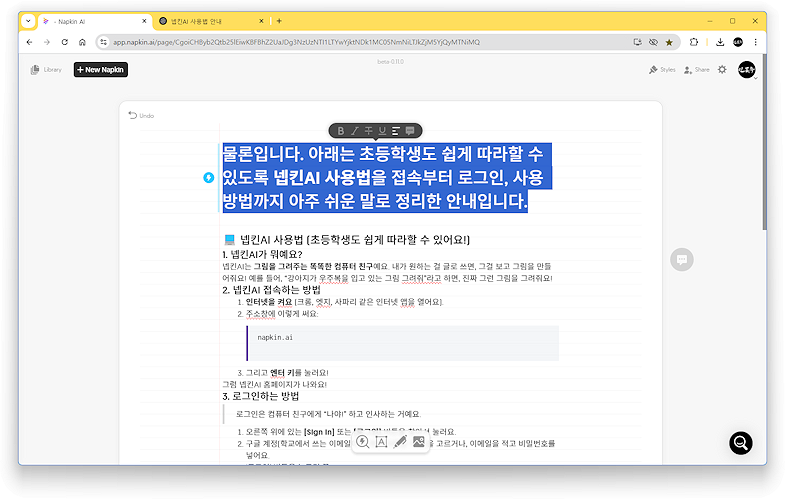Click the napkin.ai code block
This screenshot has width=785, height=499.
[403, 343]
